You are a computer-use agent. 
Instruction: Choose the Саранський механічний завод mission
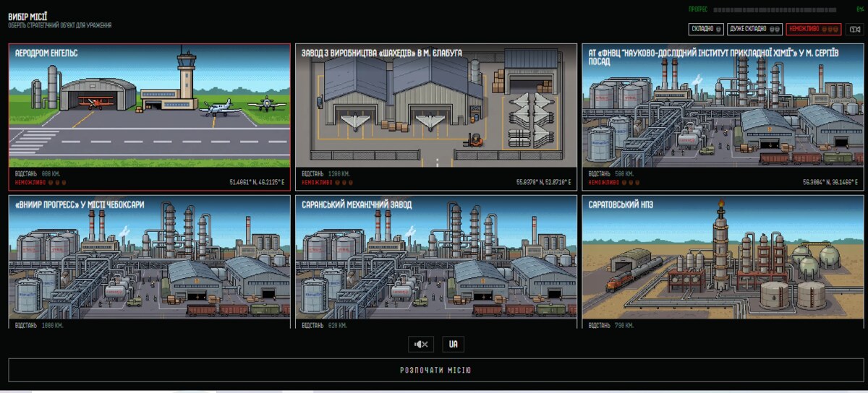tap(436, 262)
